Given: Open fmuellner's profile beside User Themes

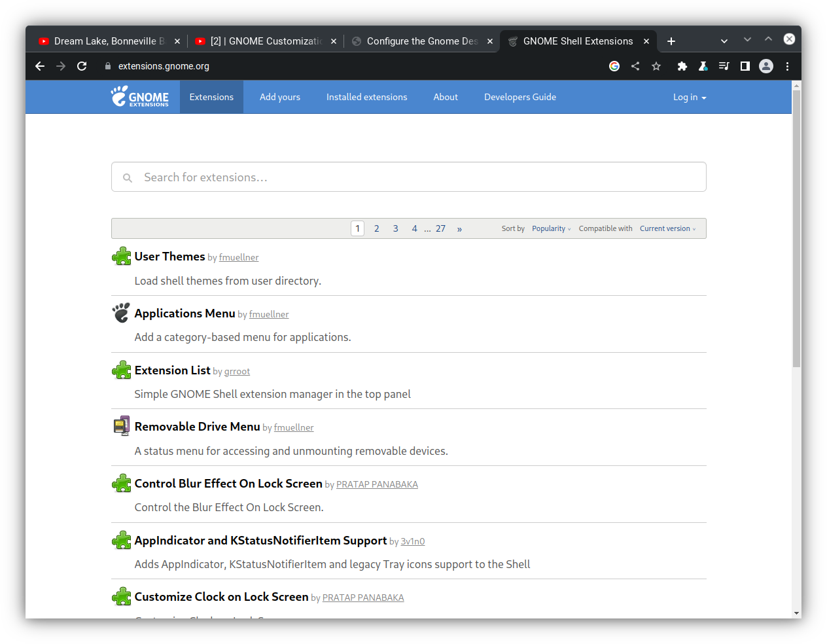Looking at the screenshot, I should click(239, 258).
